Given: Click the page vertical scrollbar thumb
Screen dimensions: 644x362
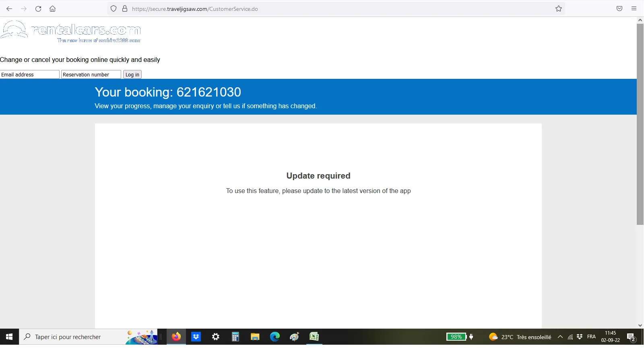Looking at the screenshot, I should pos(640,124).
